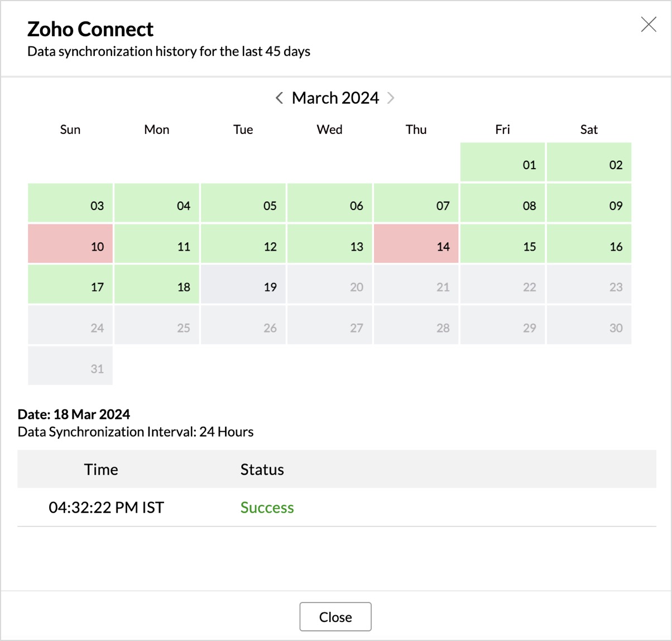Choose March 16 in the calendar

(x=589, y=244)
